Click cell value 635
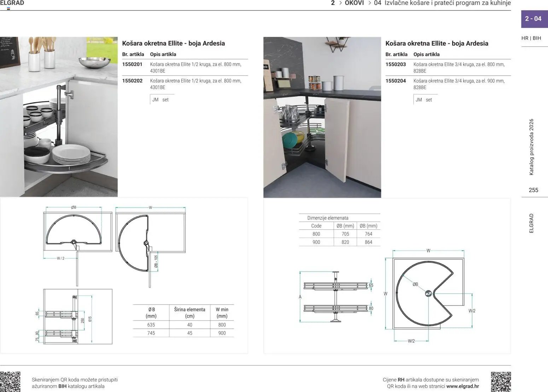548x392 pixels. click(x=151, y=325)
